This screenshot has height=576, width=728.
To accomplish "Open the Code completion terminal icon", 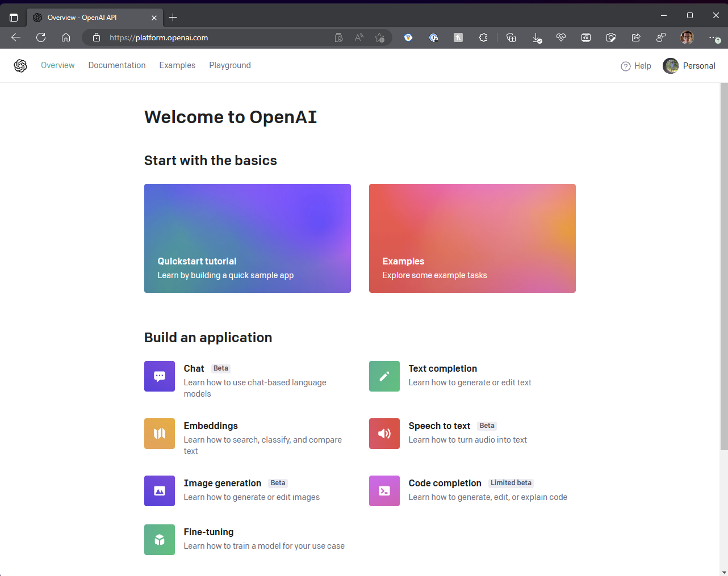I will click(384, 491).
